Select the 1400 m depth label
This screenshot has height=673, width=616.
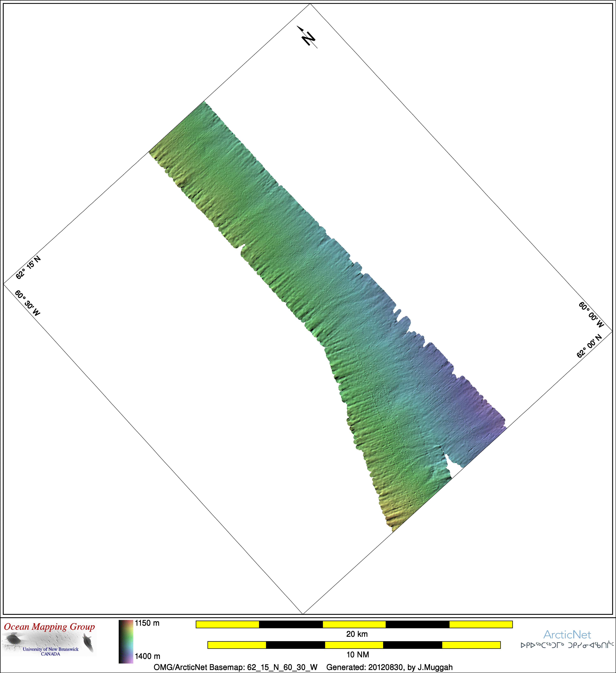tap(147, 656)
